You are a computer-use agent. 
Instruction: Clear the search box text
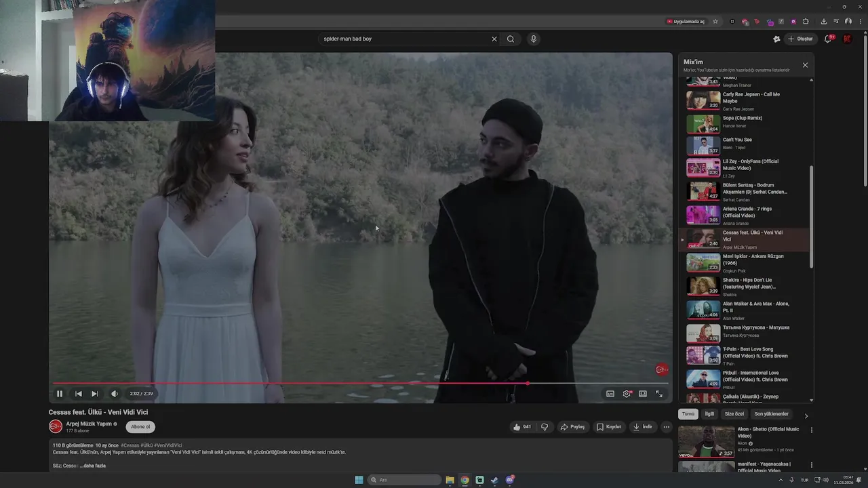pos(494,39)
